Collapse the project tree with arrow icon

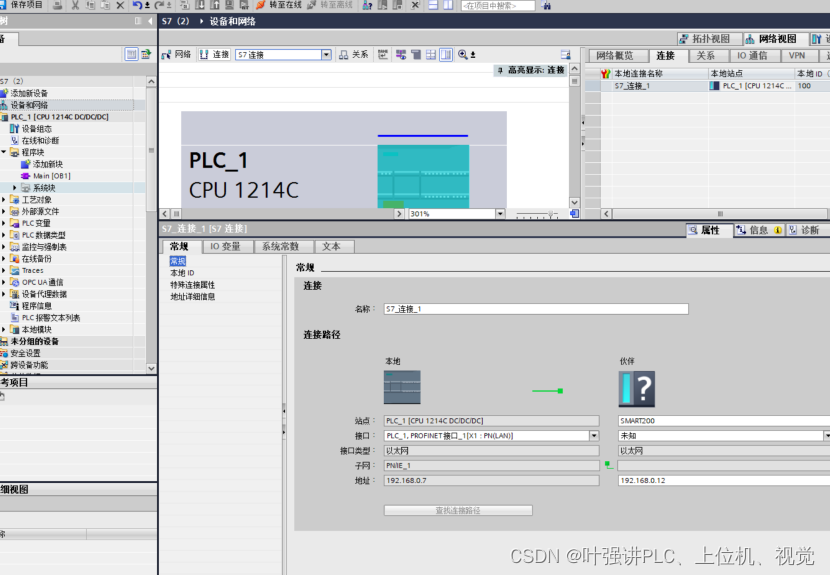tap(150, 21)
